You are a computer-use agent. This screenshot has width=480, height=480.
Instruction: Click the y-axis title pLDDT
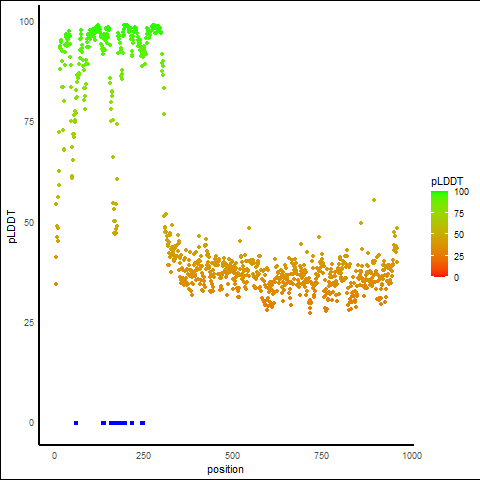click(12, 227)
